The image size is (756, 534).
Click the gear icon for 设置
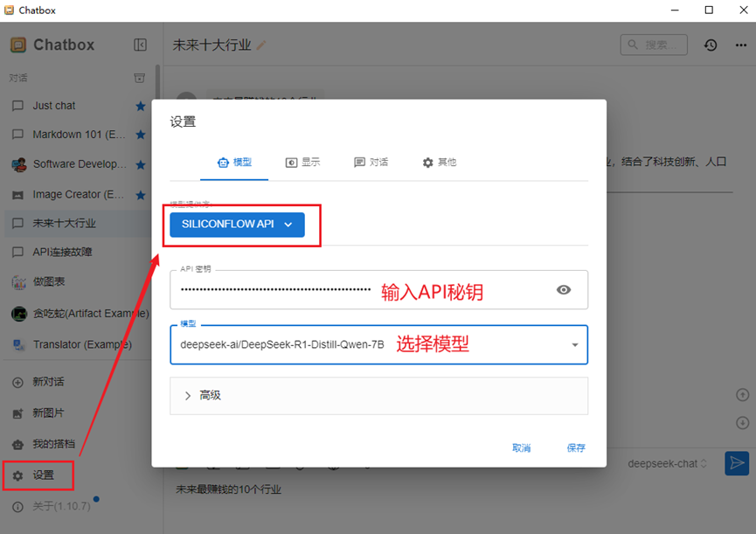(x=17, y=475)
